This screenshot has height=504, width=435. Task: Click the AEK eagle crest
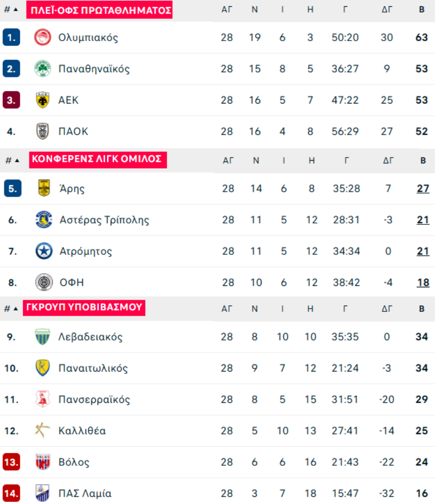click(43, 100)
